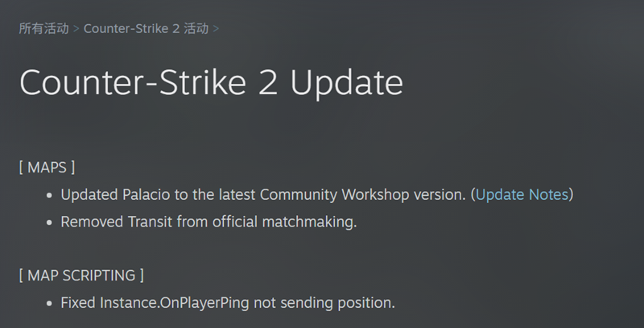Click the [ MAPS ] section heading

[x=47, y=167]
